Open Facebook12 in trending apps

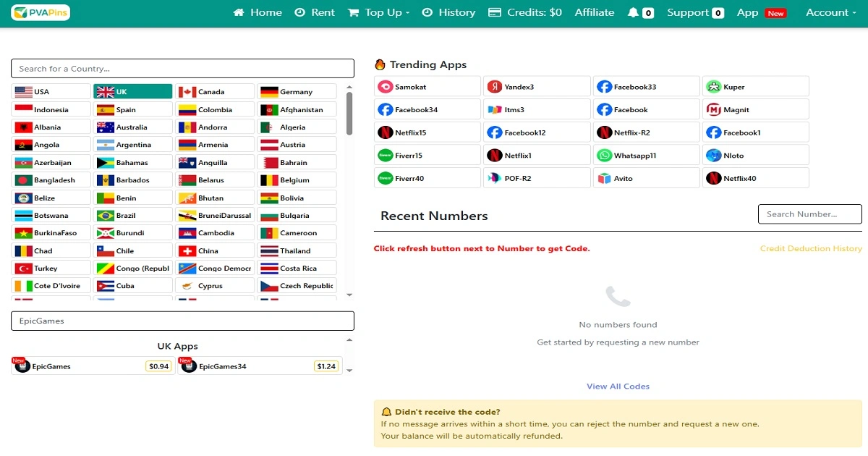click(x=537, y=132)
